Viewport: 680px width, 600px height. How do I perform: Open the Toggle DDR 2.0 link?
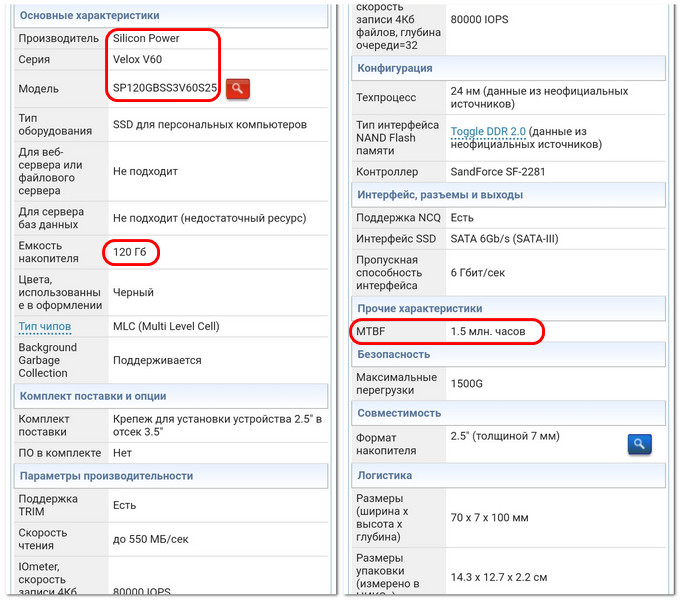click(x=488, y=131)
